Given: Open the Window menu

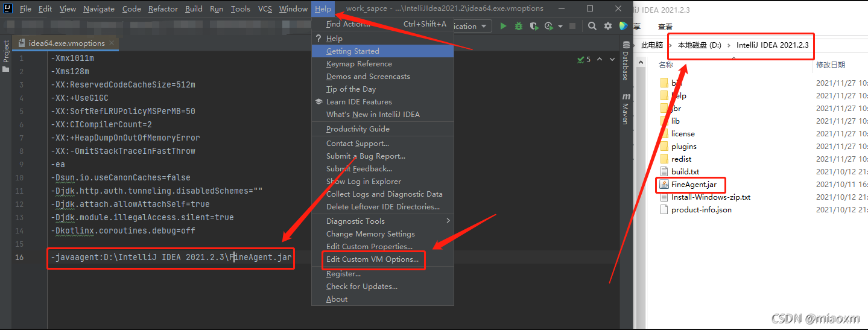Looking at the screenshot, I should click(x=293, y=8).
